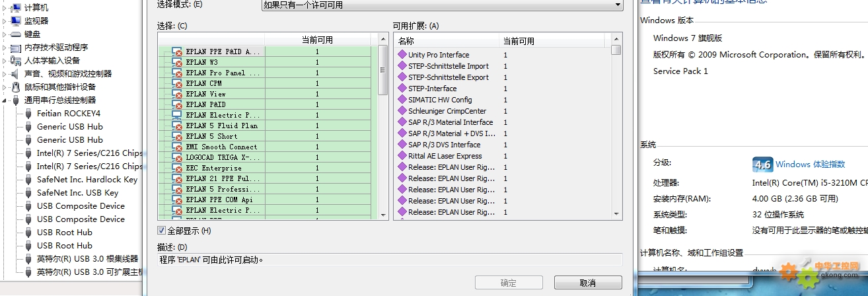Screen dimensions: 868x296
Task: Click the 选择 list vertical scrollbar thumb
Action: click(x=383, y=70)
